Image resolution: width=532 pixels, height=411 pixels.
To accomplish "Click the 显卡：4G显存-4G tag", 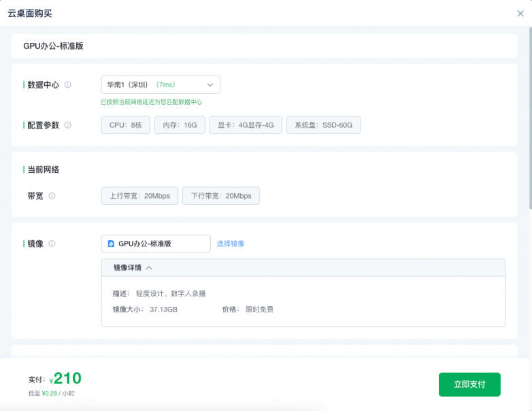I will point(246,125).
